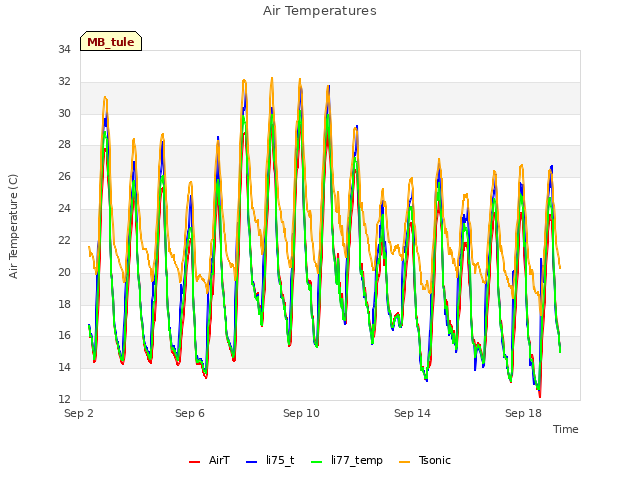Click the 34 y-axis tick label
The height and width of the screenshot is (480, 640).
point(64,50)
